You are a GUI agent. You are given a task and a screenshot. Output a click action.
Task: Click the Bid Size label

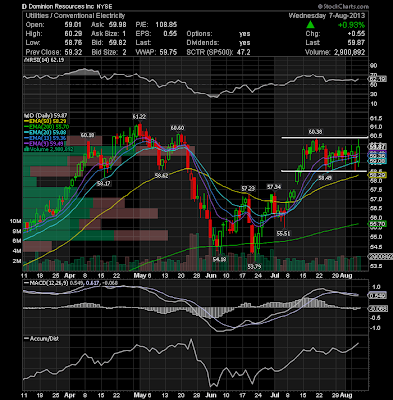tap(105, 52)
